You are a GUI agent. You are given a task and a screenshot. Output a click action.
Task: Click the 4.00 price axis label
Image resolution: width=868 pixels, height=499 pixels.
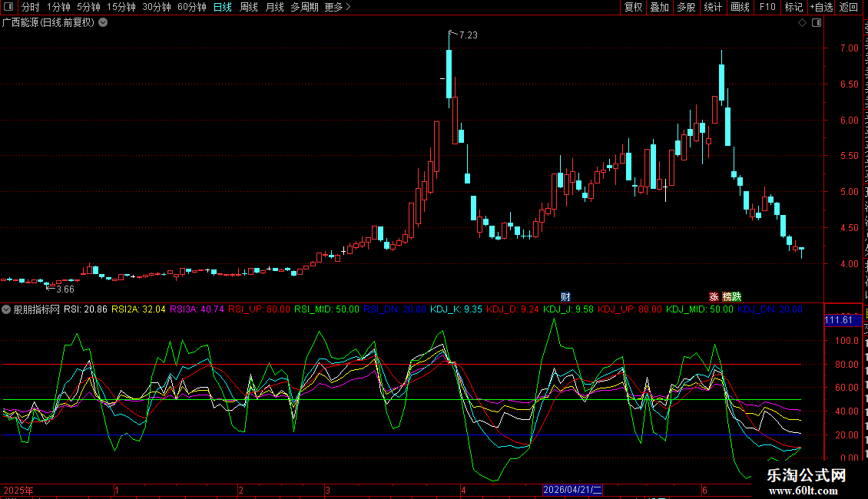point(849,264)
